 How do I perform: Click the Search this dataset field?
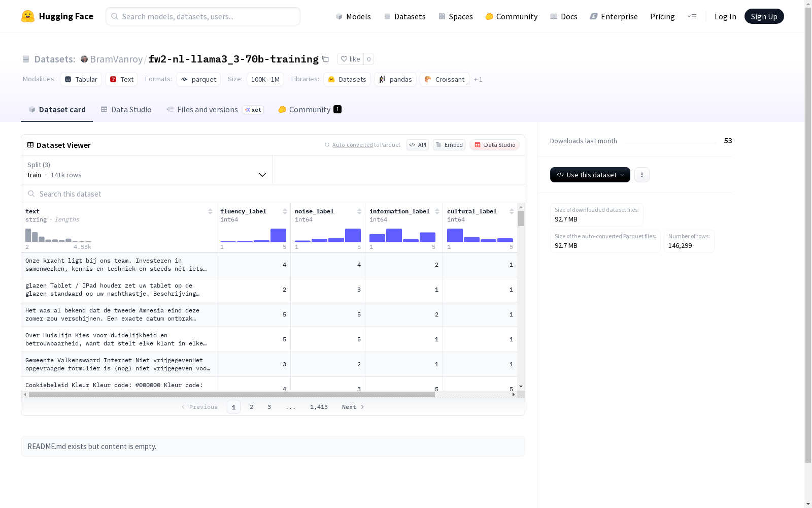coord(273,194)
